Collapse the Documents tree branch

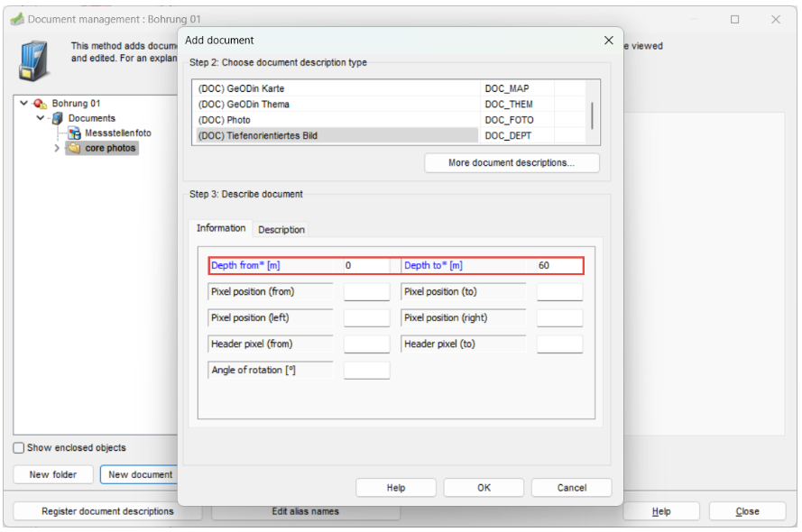pos(41,118)
